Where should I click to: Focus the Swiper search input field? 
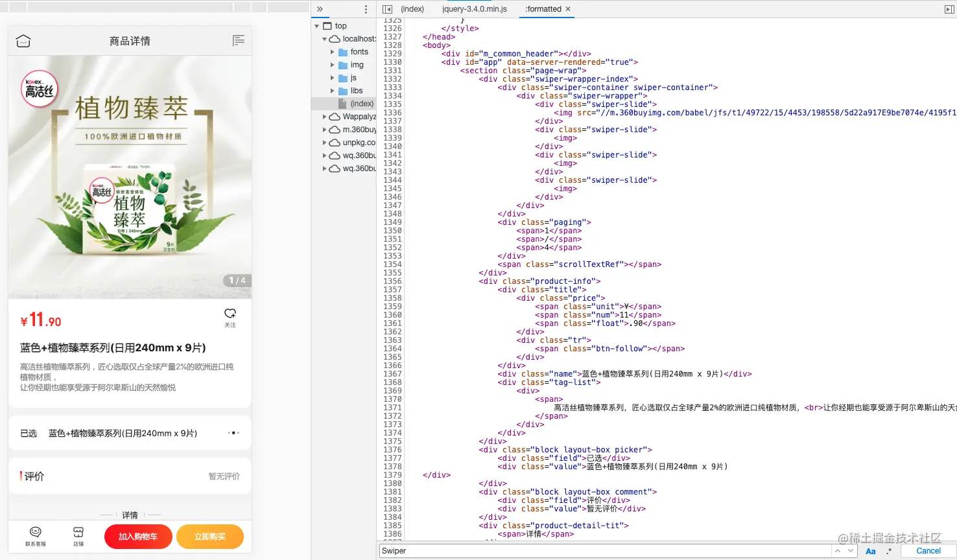(x=605, y=551)
